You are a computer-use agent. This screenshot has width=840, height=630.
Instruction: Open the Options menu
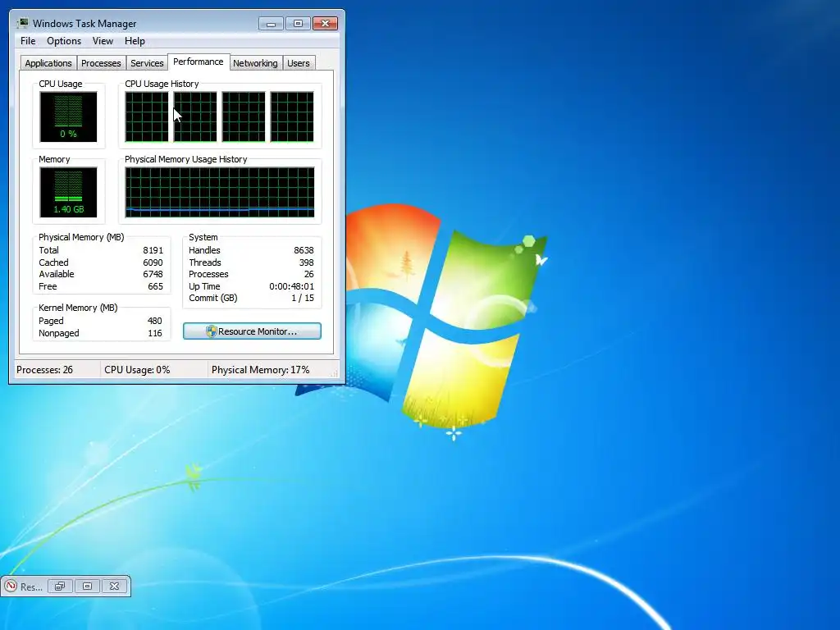[x=64, y=41]
